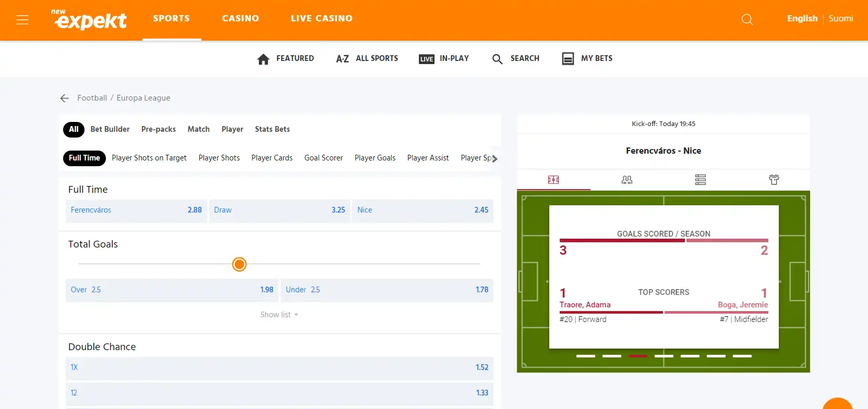Select the Stats Bets filter
Screen dimensions: 868x409
tap(272, 129)
